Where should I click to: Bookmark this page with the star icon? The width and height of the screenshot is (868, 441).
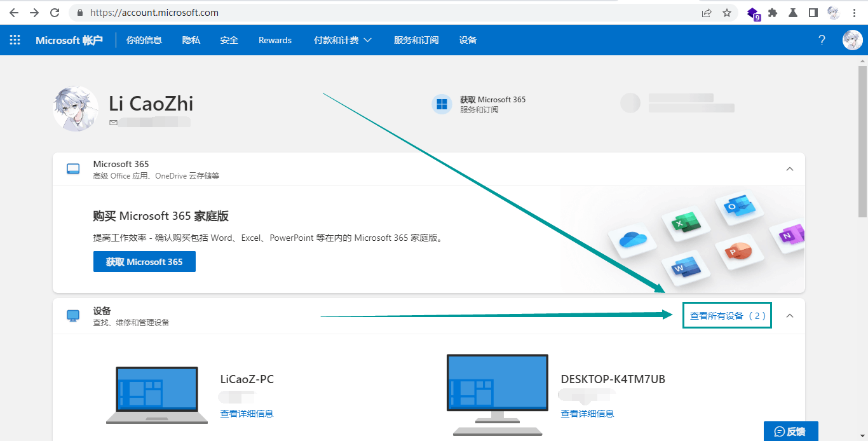(x=727, y=13)
